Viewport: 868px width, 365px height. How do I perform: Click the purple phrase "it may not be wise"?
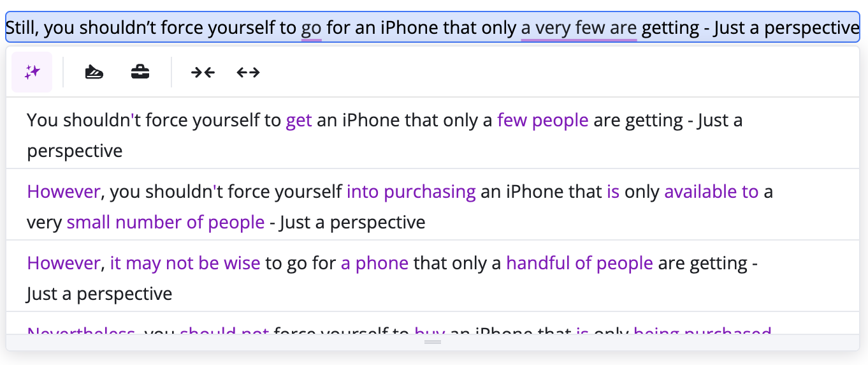pos(185,264)
